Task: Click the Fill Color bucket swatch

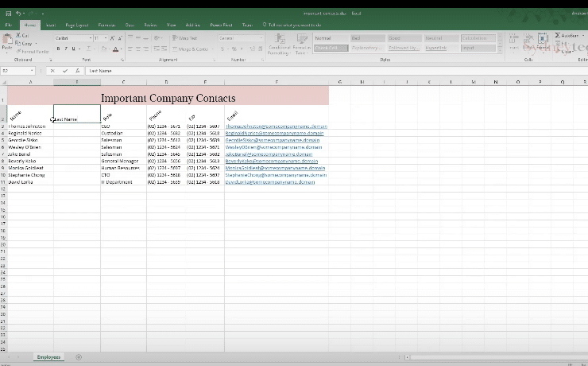Action: coord(104,49)
